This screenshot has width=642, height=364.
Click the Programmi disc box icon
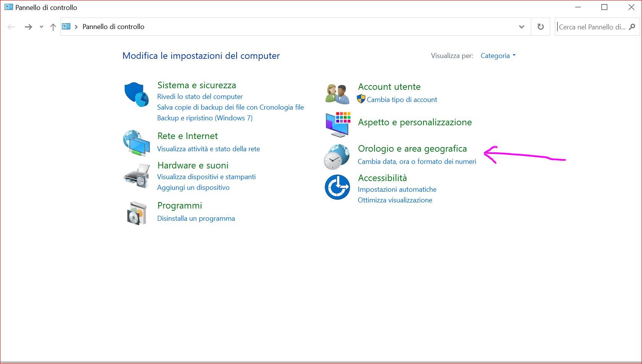tap(137, 213)
